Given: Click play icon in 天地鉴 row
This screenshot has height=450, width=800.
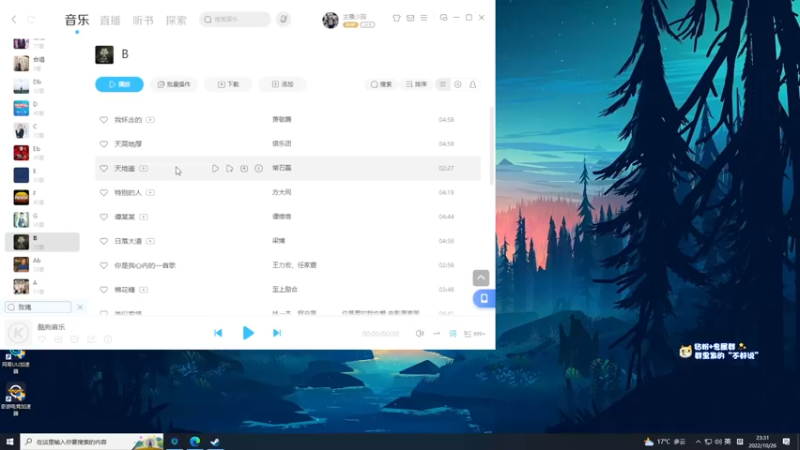Looking at the screenshot, I should coord(215,168).
